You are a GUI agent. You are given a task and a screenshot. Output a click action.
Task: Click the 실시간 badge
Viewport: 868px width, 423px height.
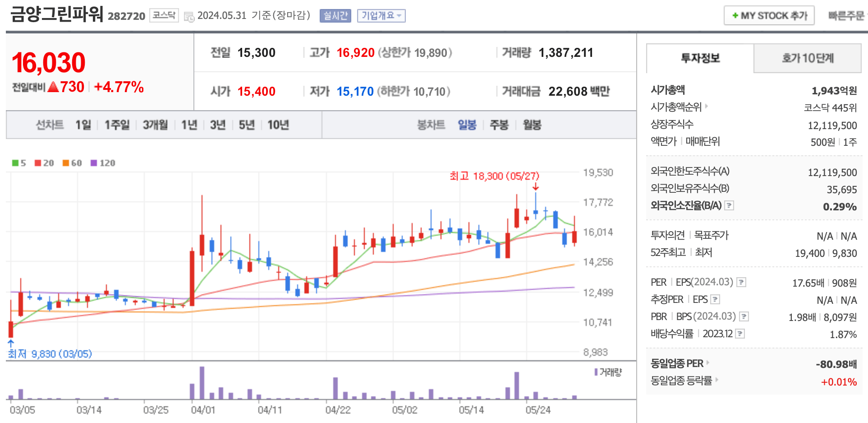click(x=335, y=16)
